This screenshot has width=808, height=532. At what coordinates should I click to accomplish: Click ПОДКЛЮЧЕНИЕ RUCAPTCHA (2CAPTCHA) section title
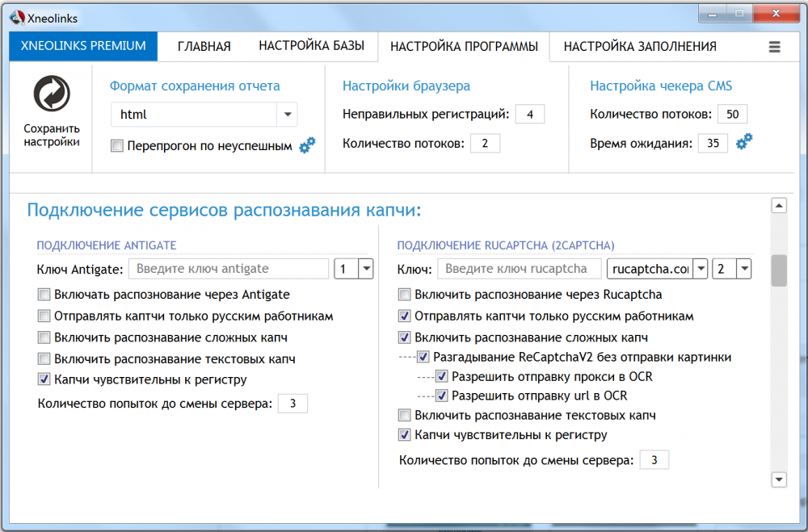506,245
